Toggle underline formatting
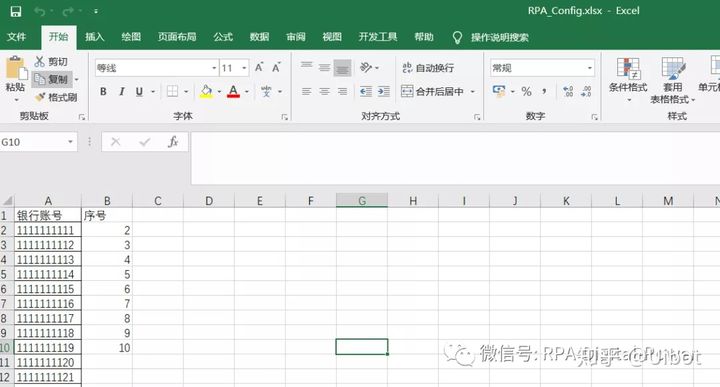 [139, 91]
